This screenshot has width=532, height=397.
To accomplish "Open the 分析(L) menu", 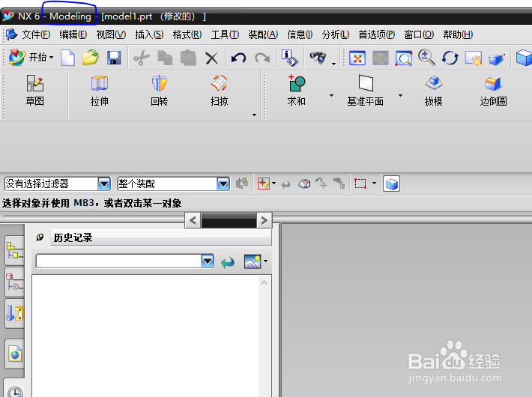I will 335,34.
